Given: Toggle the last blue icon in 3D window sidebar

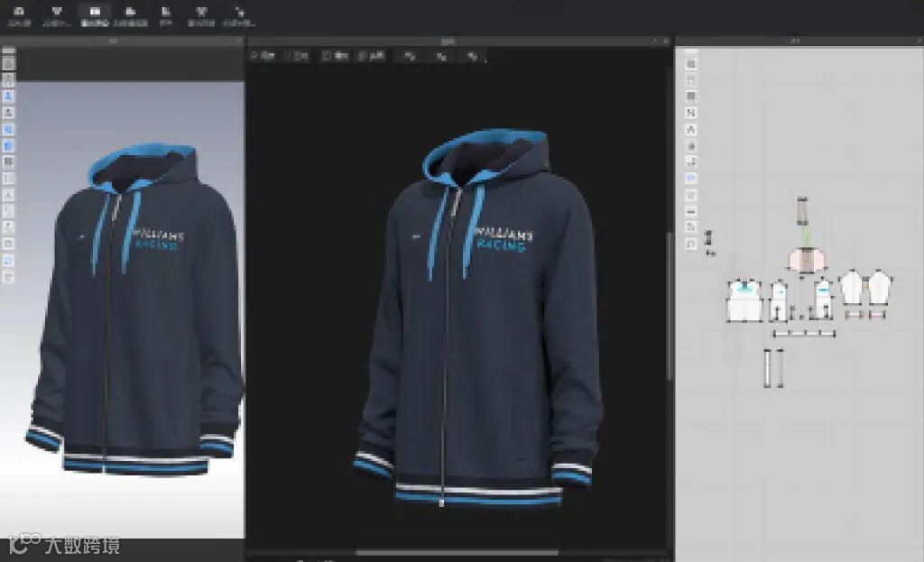Looking at the screenshot, I should [x=8, y=261].
